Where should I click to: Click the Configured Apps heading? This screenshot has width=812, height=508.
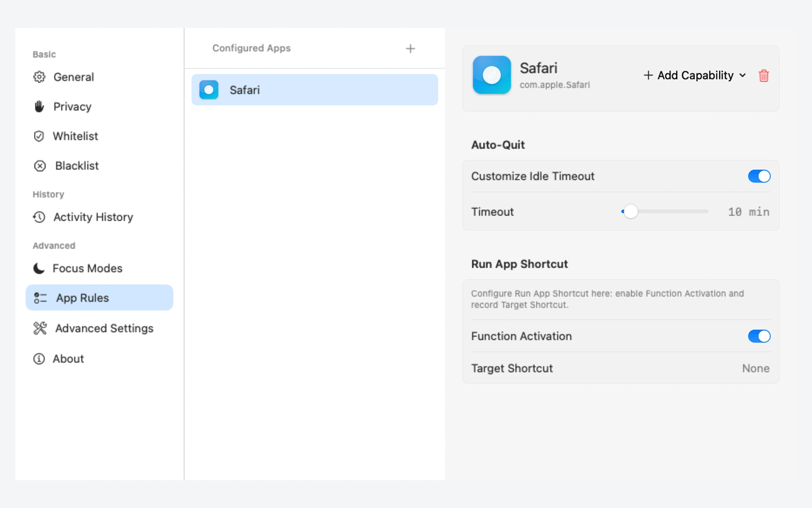pos(251,49)
